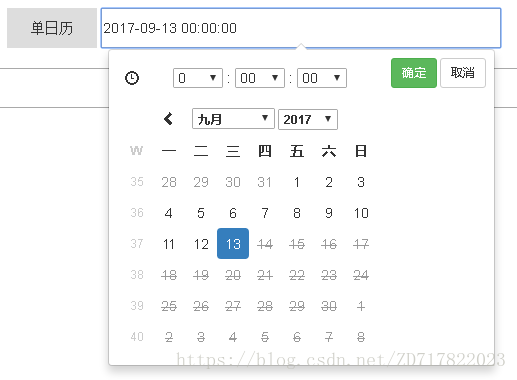Screen dimensions: 517x380
Task: Focus the date input field 2017-09-13 00:00:00
Action: point(301,28)
